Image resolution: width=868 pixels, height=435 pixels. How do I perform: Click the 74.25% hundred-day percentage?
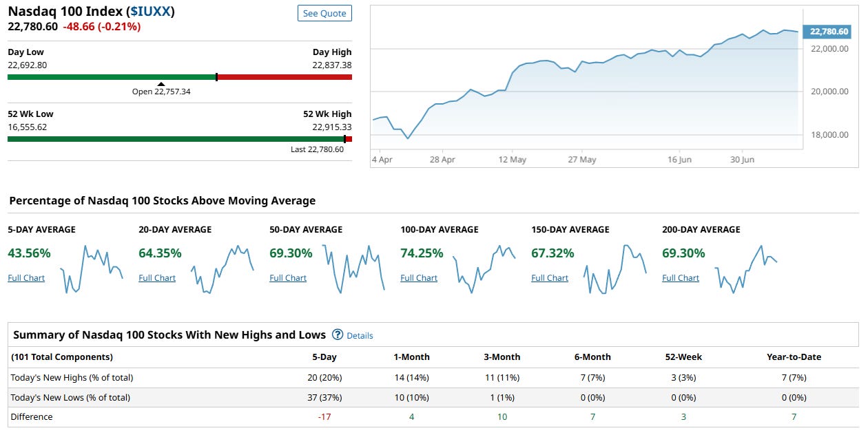(x=422, y=253)
